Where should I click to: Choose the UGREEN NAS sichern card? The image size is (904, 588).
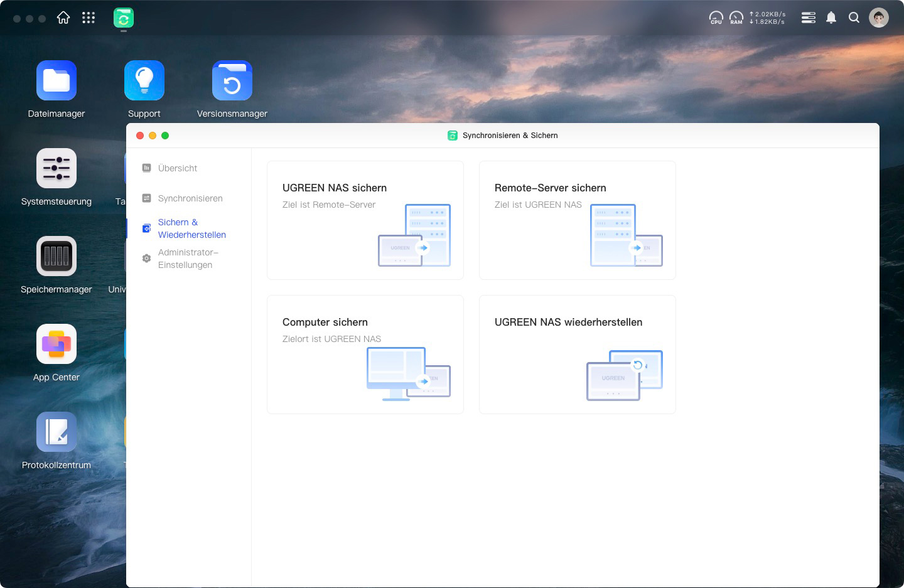(x=365, y=220)
